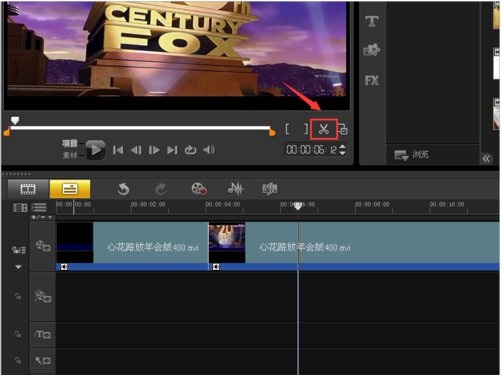Click the 00:00:10:00 ruler mark
The height and width of the screenshot is (376, 502).
tap(447, 204)
